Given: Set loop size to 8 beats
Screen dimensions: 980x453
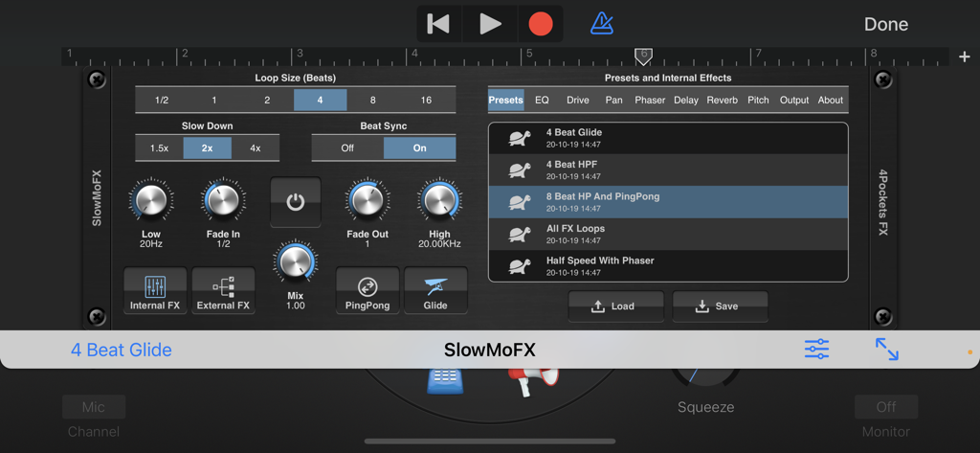Looking at the screenshot, I should (x=372, y=101).
